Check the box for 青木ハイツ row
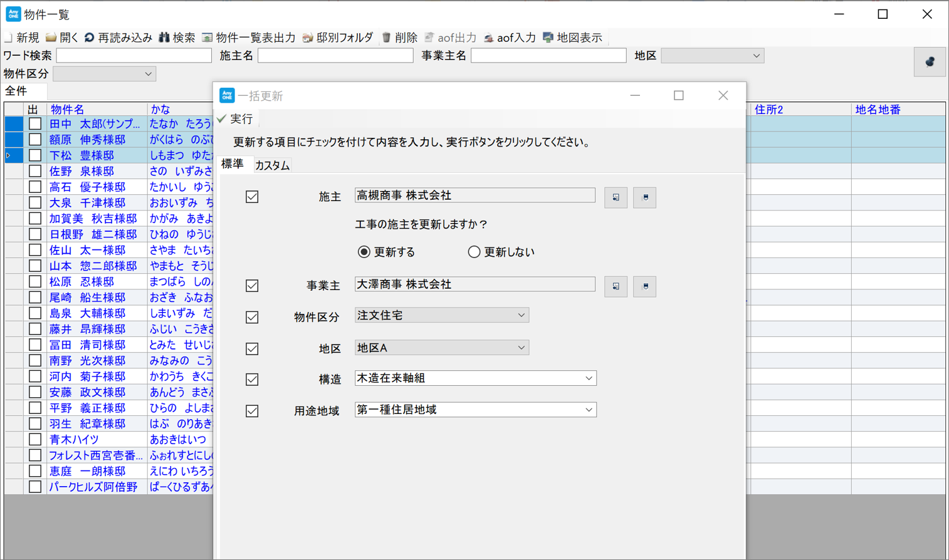Image resolution: width=949 pixels, height=560 pixels. (35, 439)
